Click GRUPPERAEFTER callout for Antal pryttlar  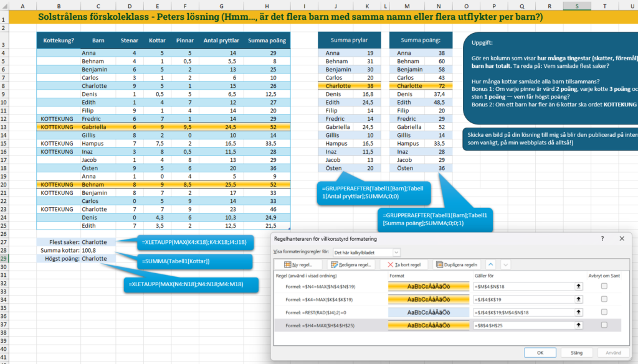click(x=374, y=192)
